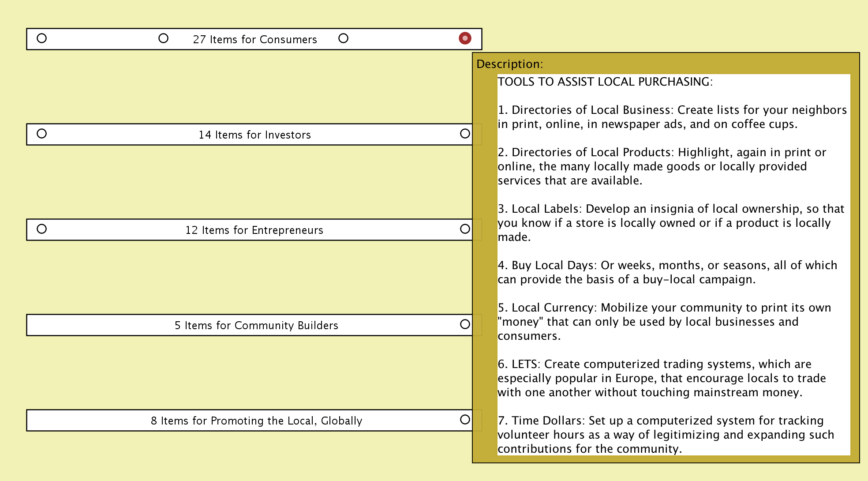Viewport: 868px width, 481px height.
Task: Expand the 27 Items for Consumers label
Action: (254, 40)
